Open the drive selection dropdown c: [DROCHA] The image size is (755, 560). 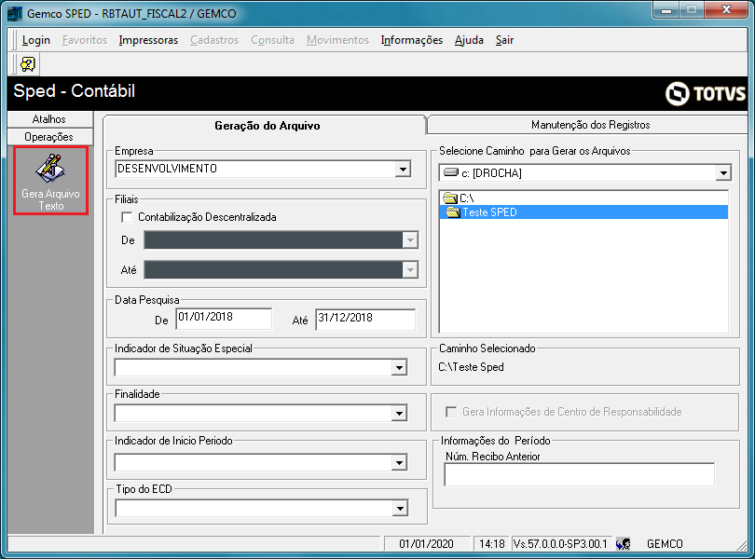pos(723,173)
